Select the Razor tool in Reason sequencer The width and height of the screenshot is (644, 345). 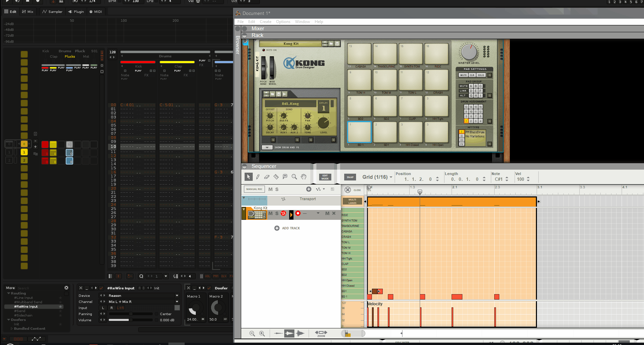[x=276, y=177]
